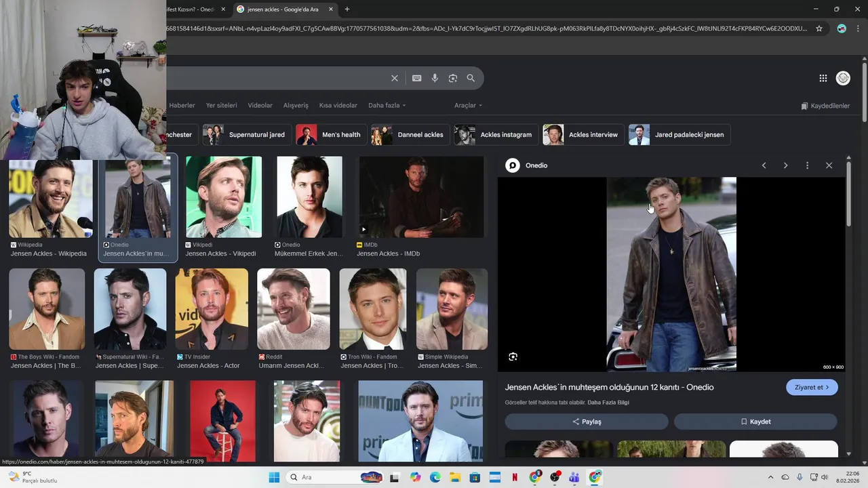Click the 'Ziyaret et' visit button
This screenshot has width=868, height=488.
(x=812, y=387)
